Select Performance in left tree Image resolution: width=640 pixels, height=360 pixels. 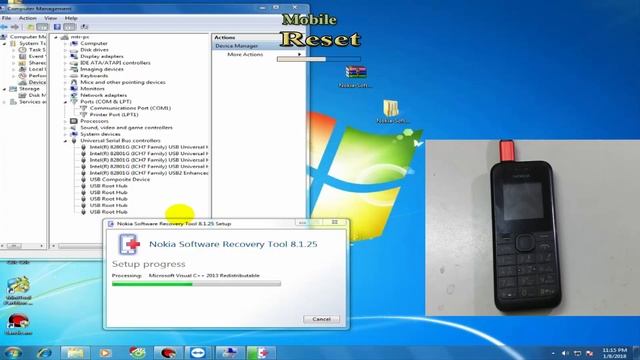(37, 76)
